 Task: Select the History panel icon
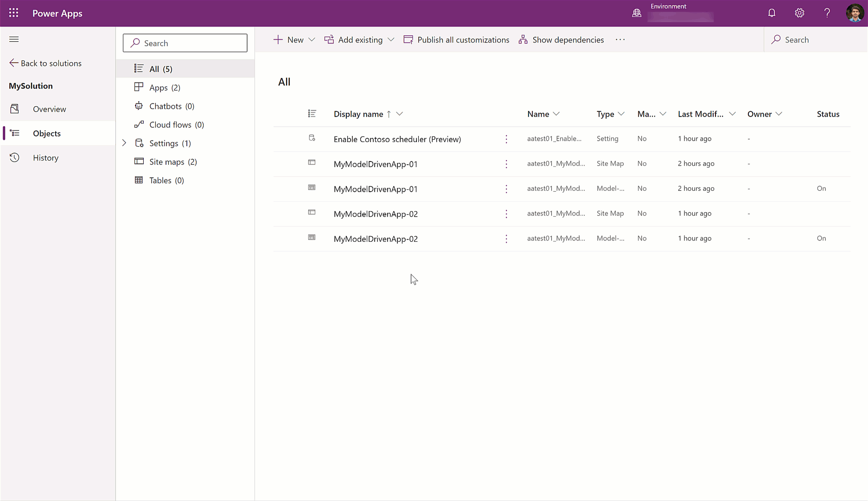pos(14,157)
